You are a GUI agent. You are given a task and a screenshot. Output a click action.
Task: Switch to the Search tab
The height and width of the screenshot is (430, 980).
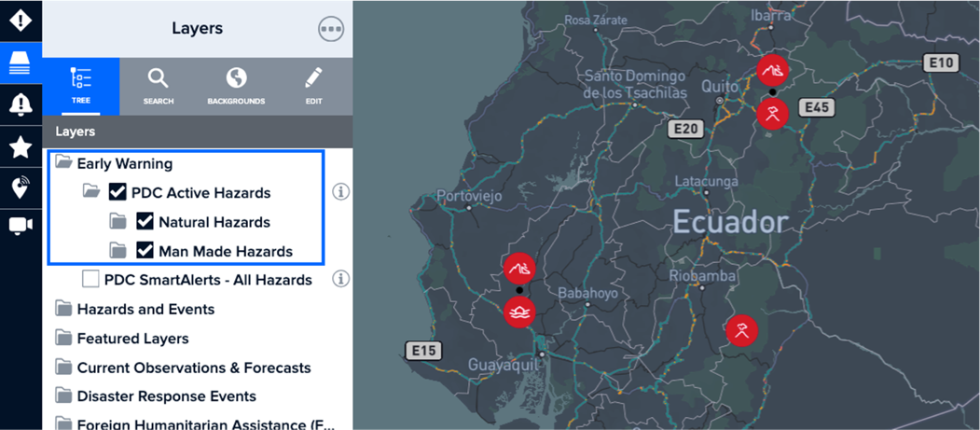(159, 86)
